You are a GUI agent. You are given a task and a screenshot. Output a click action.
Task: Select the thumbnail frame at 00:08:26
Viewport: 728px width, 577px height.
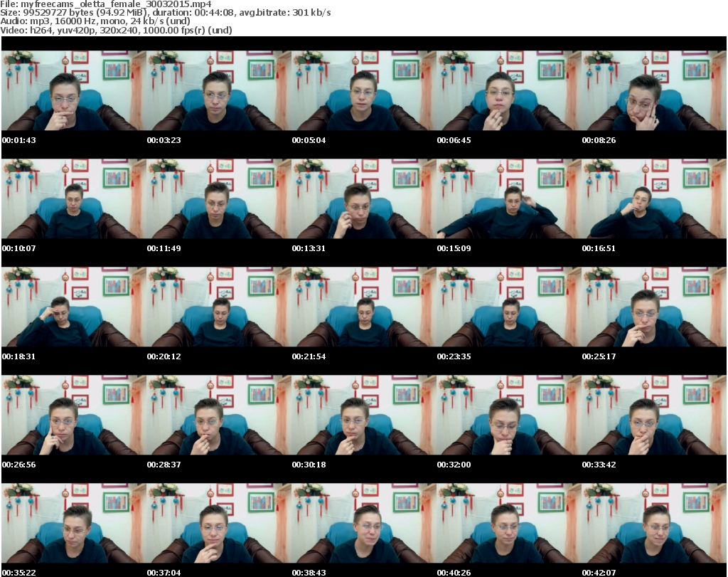654,90
